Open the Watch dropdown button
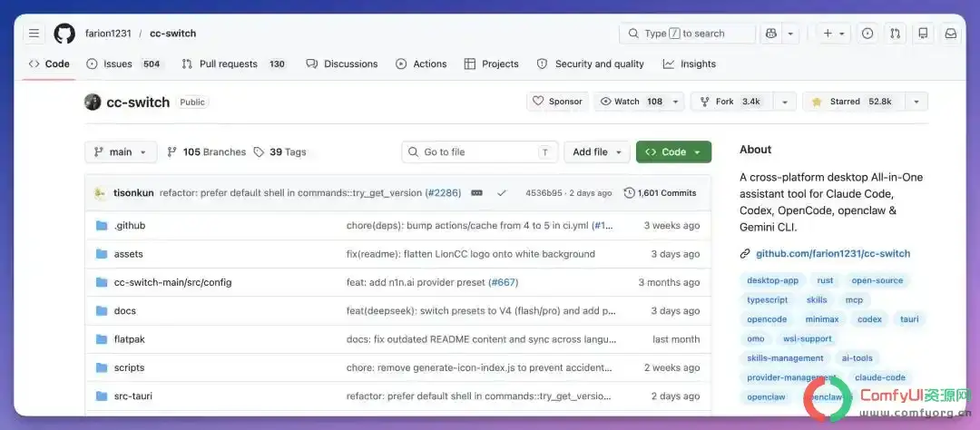980x430 pixels. (x=639, y=102)
